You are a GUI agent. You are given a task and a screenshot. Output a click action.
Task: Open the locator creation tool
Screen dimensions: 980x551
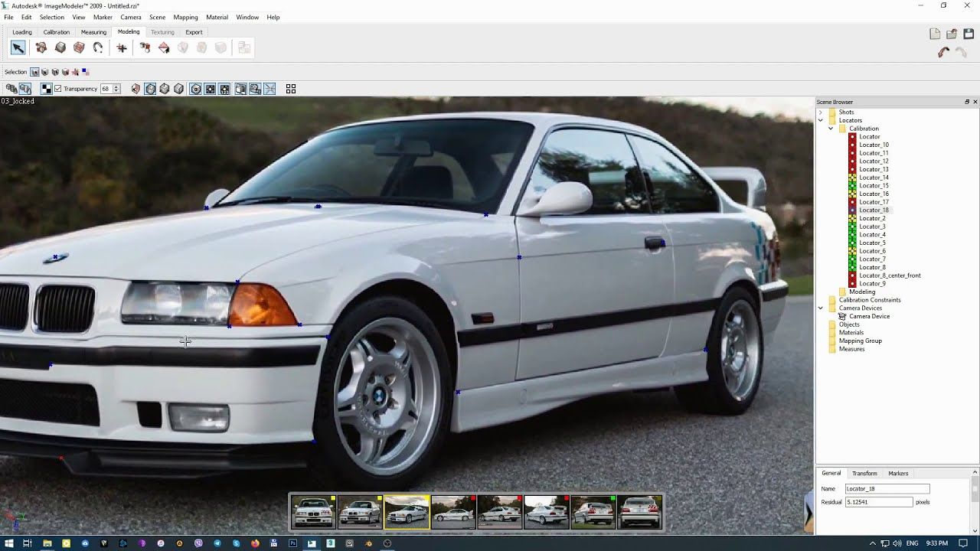pyautogui.click(x=121, y=47)
